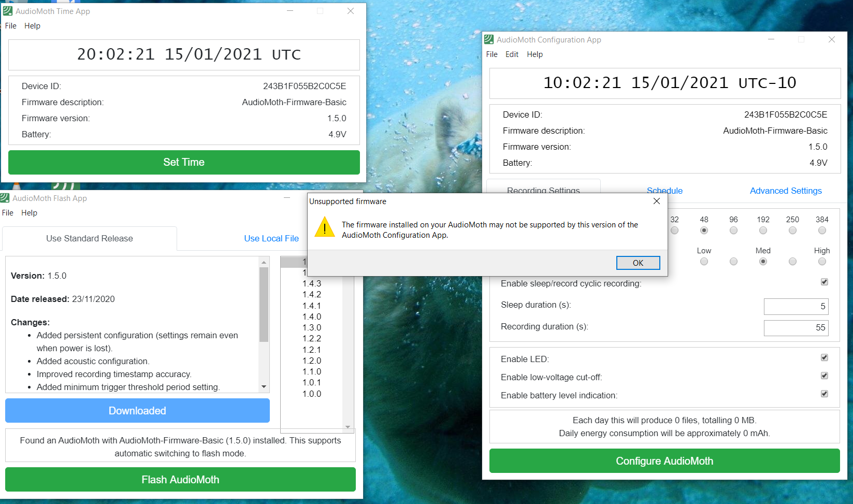Toggle battery level indication checkbox
Screen dimensions: 853x504
(x=824, y=394)
